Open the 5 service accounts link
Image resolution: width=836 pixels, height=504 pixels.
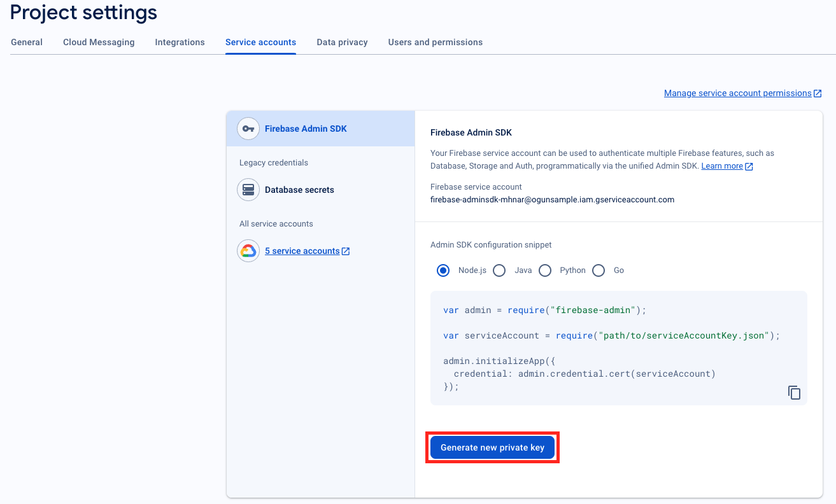[302, 251]
